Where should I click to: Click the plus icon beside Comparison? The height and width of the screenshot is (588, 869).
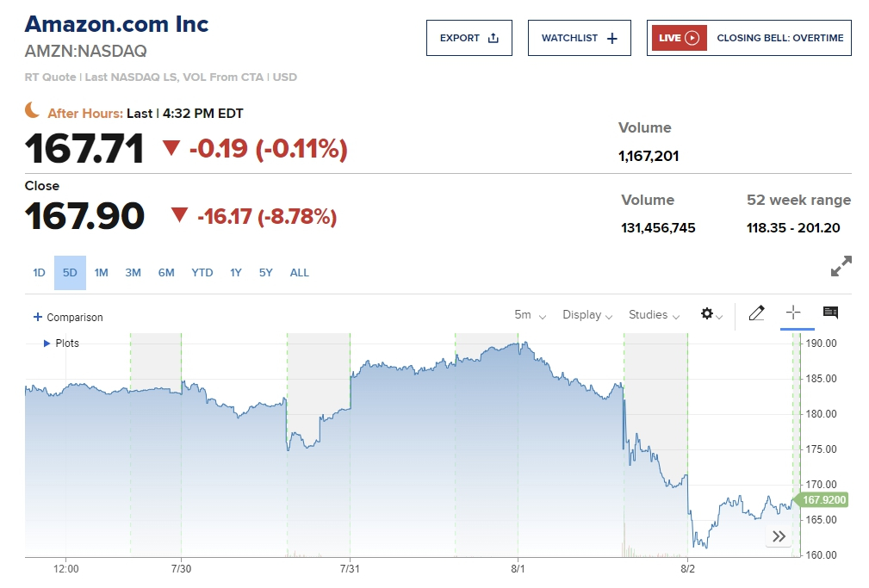37,317
